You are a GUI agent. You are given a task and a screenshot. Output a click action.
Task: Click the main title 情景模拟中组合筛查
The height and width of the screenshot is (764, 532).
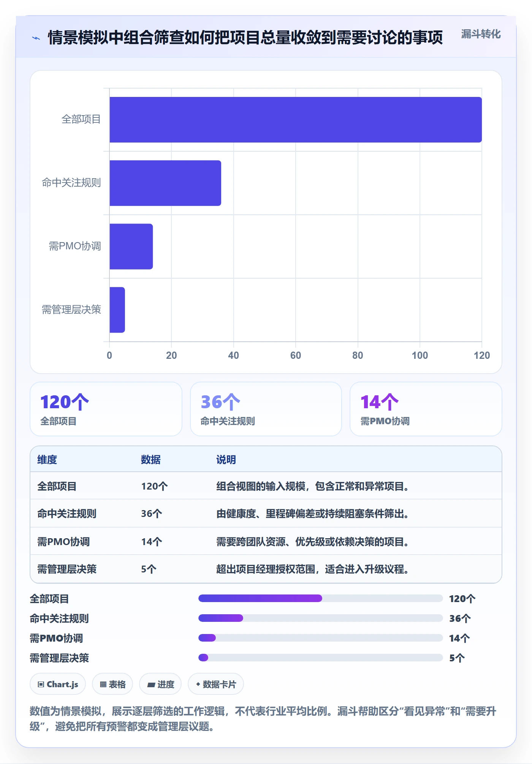tap(245, 38)
